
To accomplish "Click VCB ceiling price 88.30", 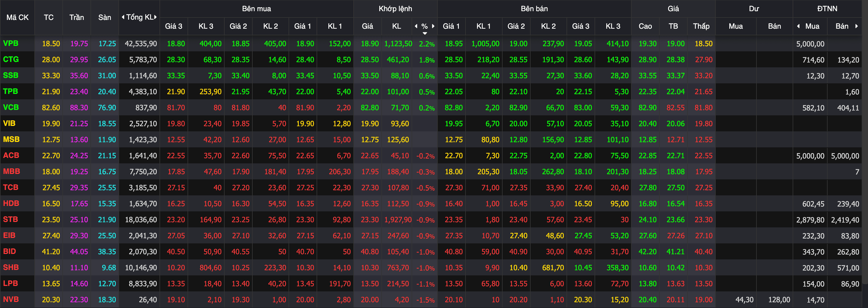I will [x=79, y=108].
